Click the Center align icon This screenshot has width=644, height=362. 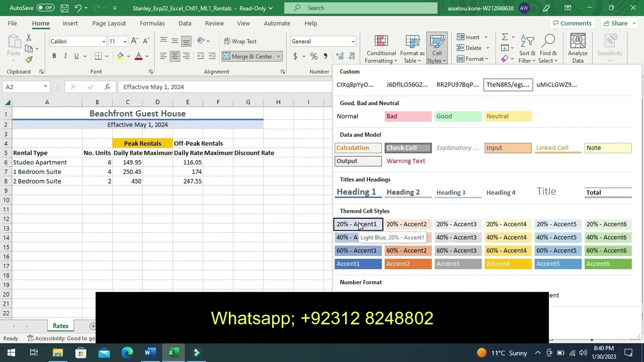175,56
